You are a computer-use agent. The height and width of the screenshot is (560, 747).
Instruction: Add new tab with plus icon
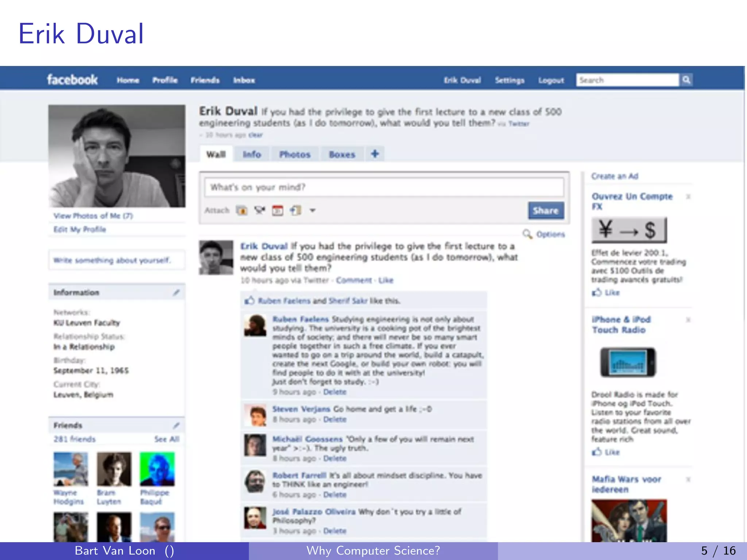coord(375,154)
